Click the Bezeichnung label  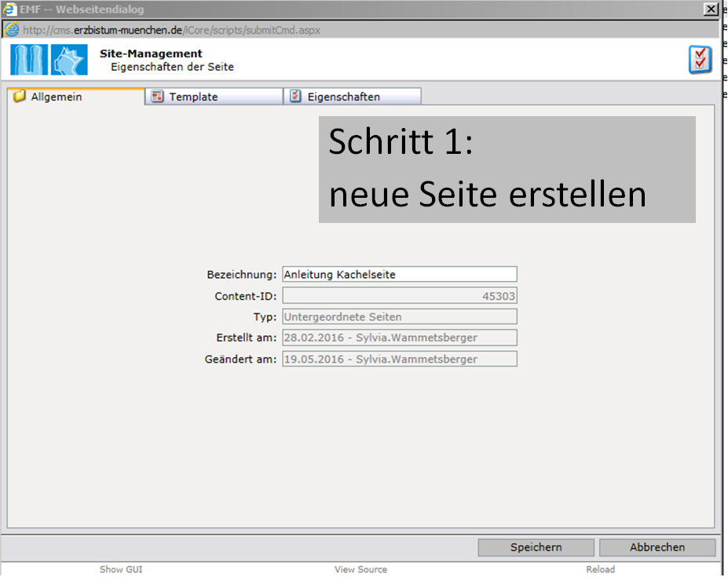(241, 274)
